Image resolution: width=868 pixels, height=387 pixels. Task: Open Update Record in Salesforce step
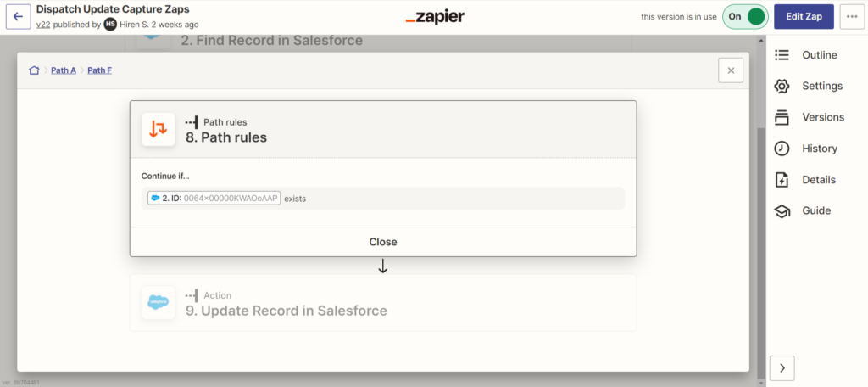pyautogui.click(x=287, y=311)
